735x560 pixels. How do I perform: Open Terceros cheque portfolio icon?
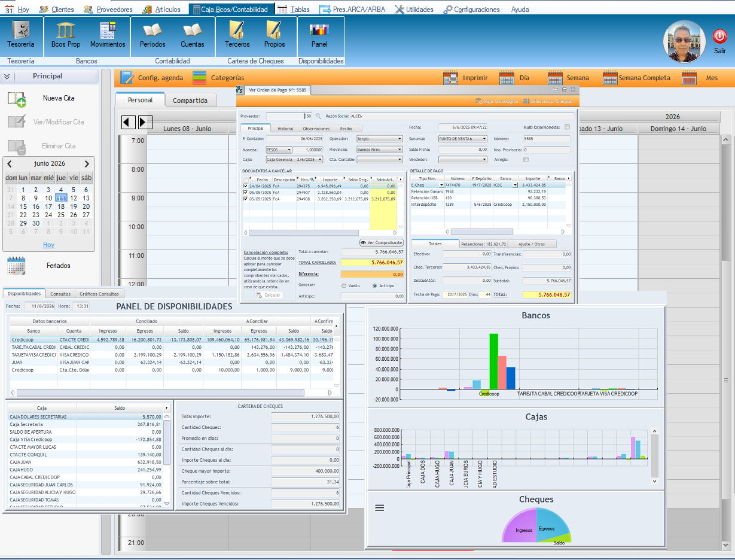point(237,31)
